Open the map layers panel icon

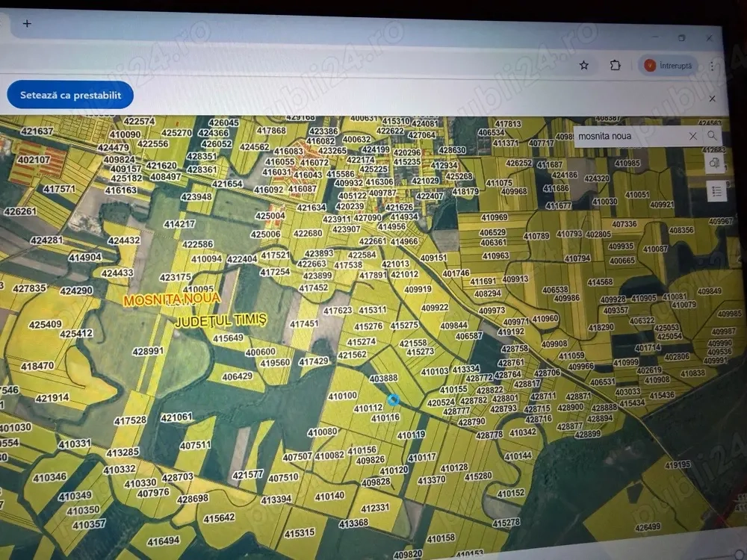pos(715,164)
